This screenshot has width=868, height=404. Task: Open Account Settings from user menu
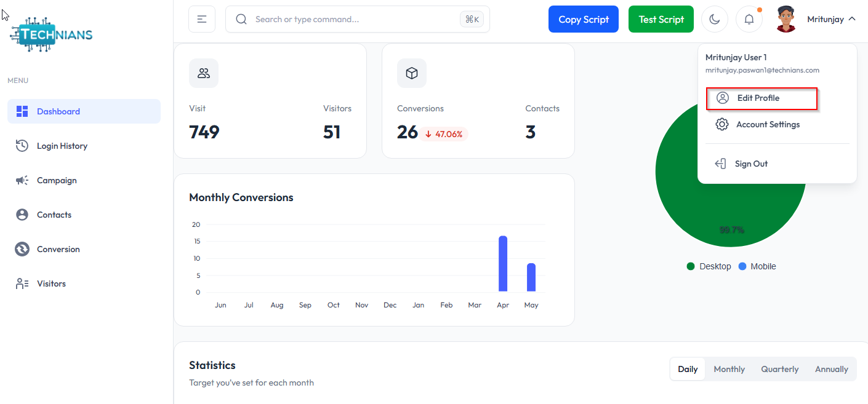coord(768,125)
